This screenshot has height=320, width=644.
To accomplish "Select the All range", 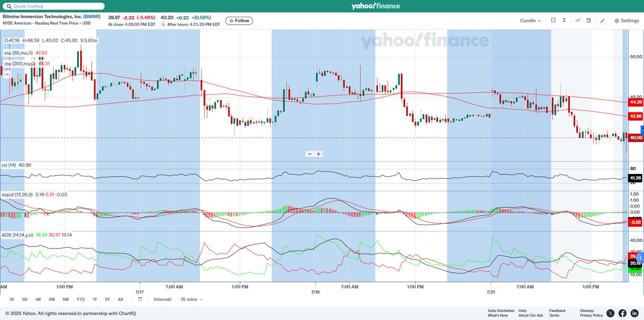I will [x=120, y=299].
